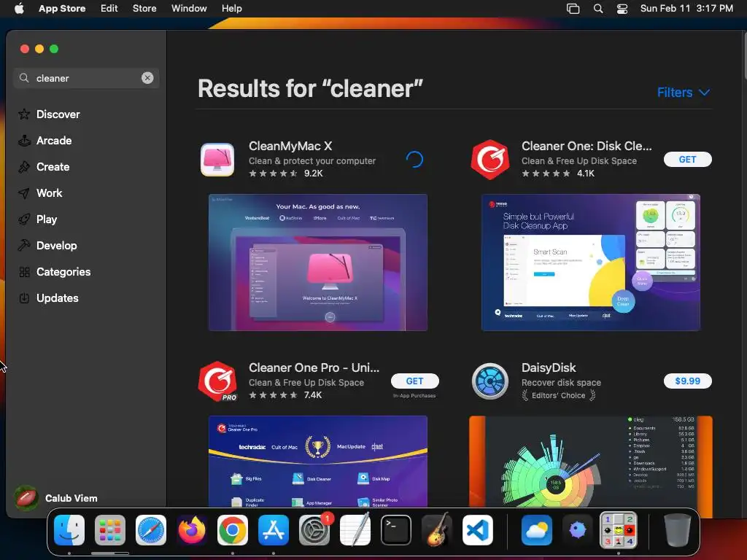
Task: Click the App Store icon in the Dock
Action: (274, 530)
